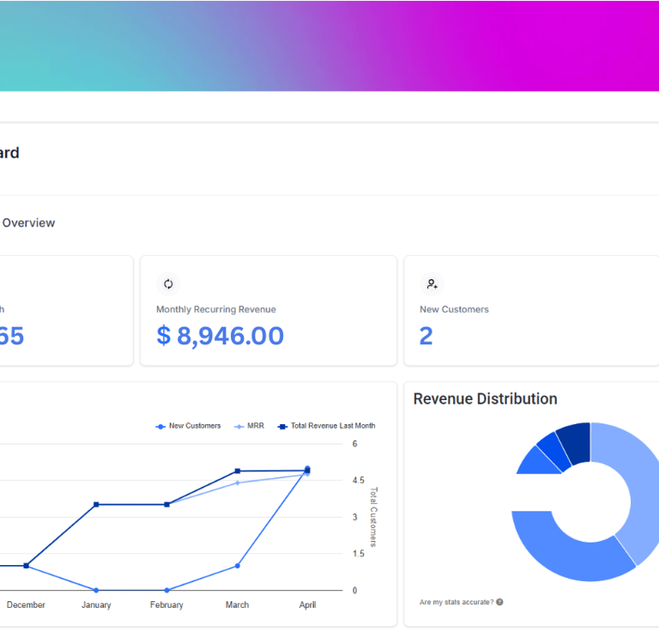Toggle New Customers series in chart legend

(x=188, y=426)
